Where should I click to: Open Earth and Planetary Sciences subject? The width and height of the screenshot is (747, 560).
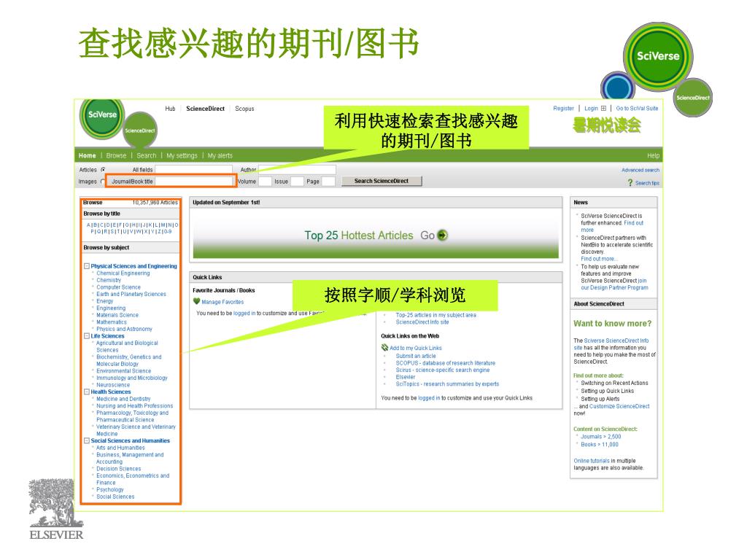pos(131,295)
